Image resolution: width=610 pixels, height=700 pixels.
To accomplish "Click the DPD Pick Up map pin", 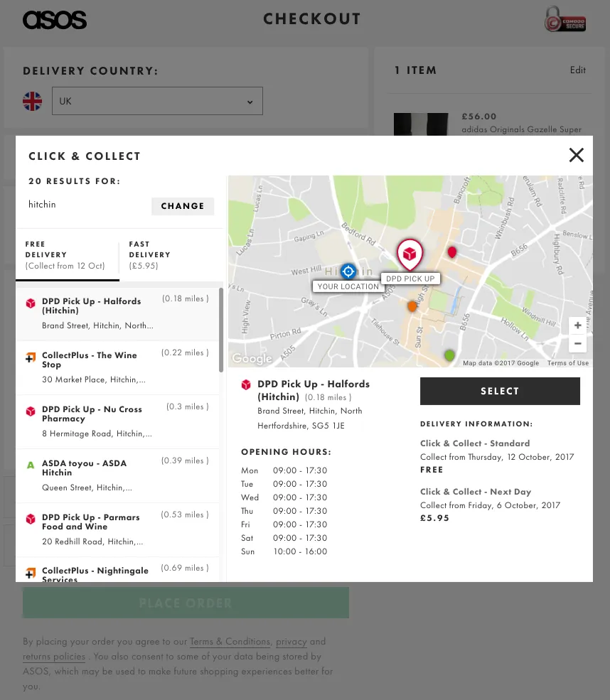I will (x=410, y=254).
